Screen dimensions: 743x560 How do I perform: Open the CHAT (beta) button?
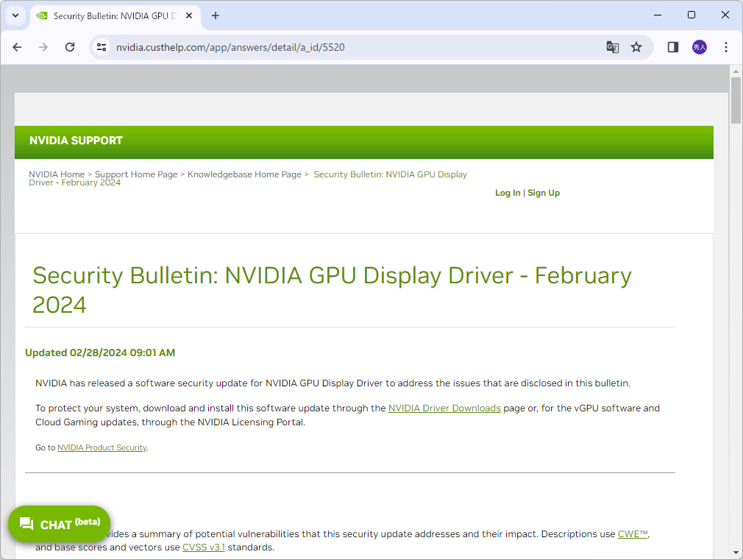coord(60,524)
